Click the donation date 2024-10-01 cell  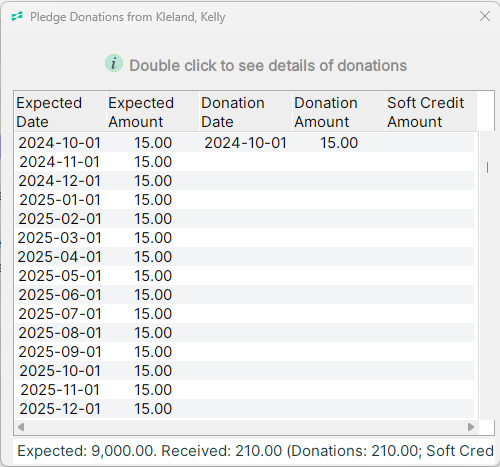coord(245,143)
